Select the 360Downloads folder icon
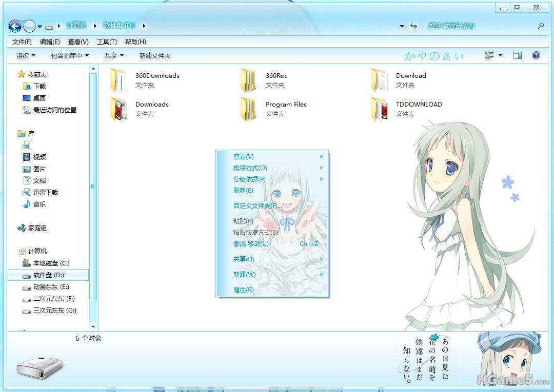The width and height of the screenshot is (554, 392). (118, 80)
